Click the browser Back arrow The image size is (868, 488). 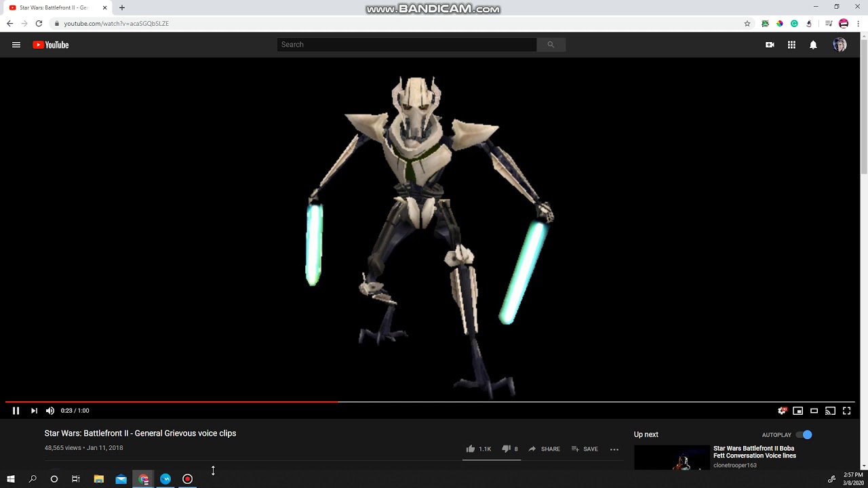pos(9,23)
